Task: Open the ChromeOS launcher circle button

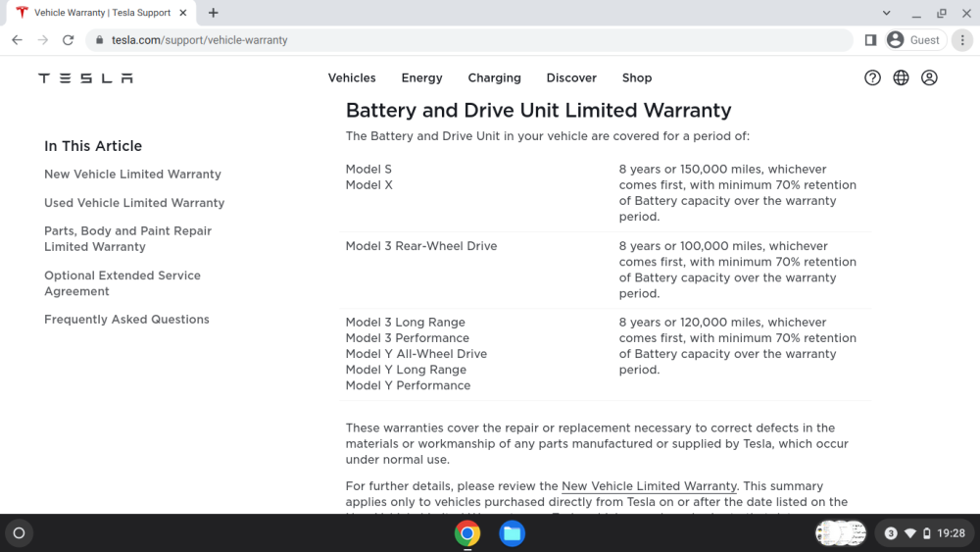Action: 19,533
